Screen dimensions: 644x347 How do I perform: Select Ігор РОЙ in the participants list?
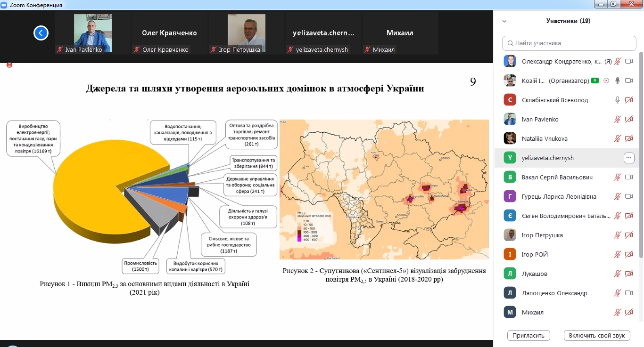pyautogui.click(x=534, y=254)
